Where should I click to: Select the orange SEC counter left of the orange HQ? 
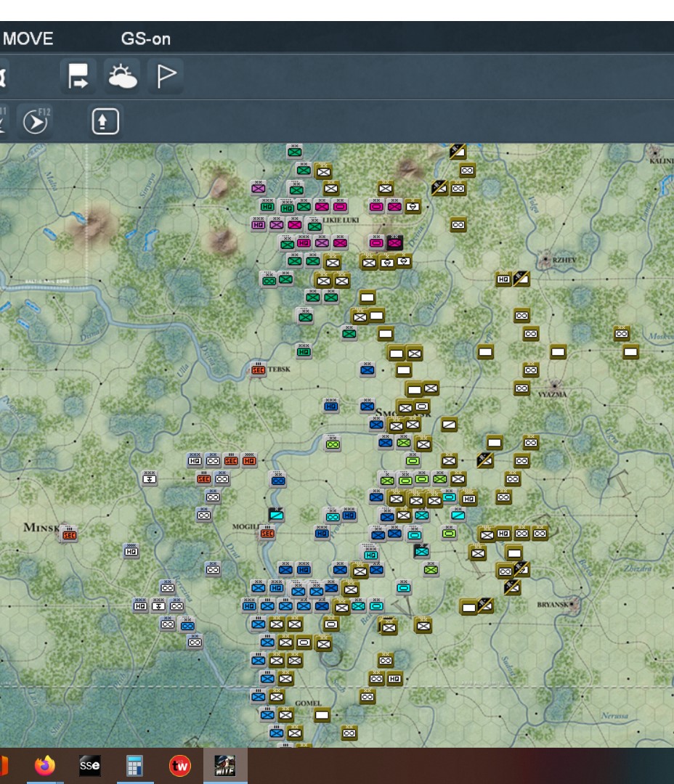231,460
